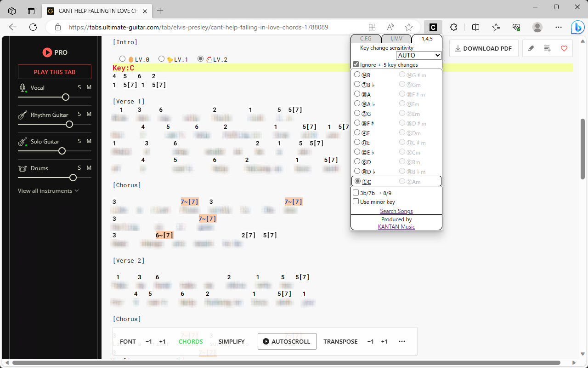This screenshot has height=368, width=588.
Task: Select key G radio button
Action: pos(357,113)
